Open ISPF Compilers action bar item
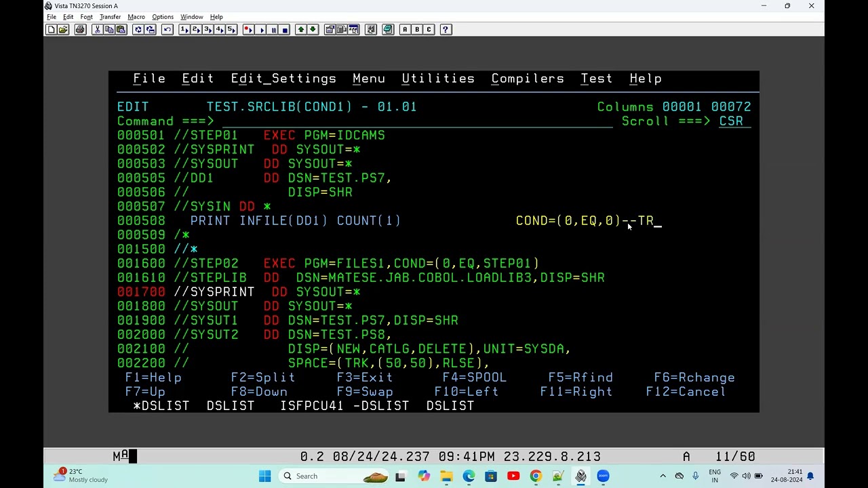 click(528, 79)
